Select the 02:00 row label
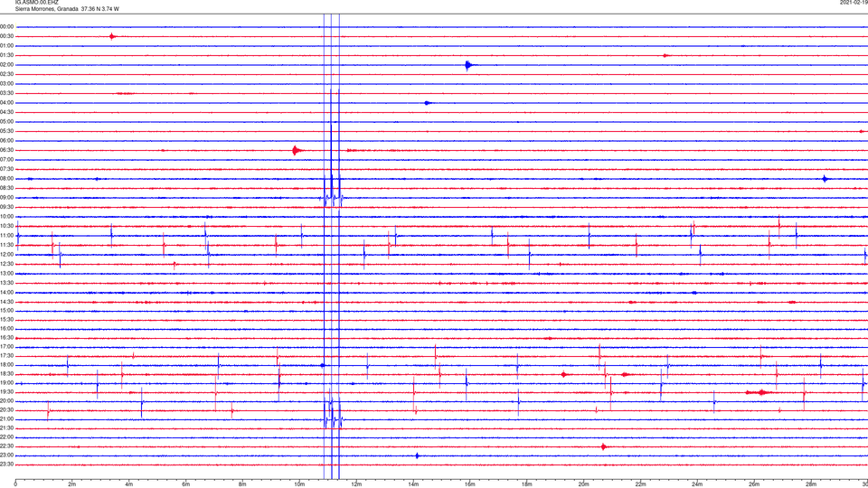 [6, 65]
